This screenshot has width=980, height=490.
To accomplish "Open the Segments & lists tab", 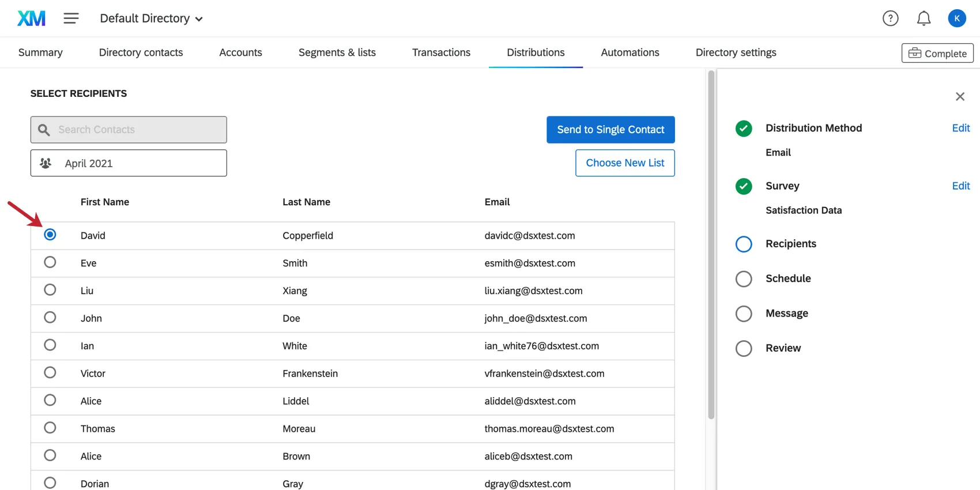I will pyautogui.click(x=337, y=52).
